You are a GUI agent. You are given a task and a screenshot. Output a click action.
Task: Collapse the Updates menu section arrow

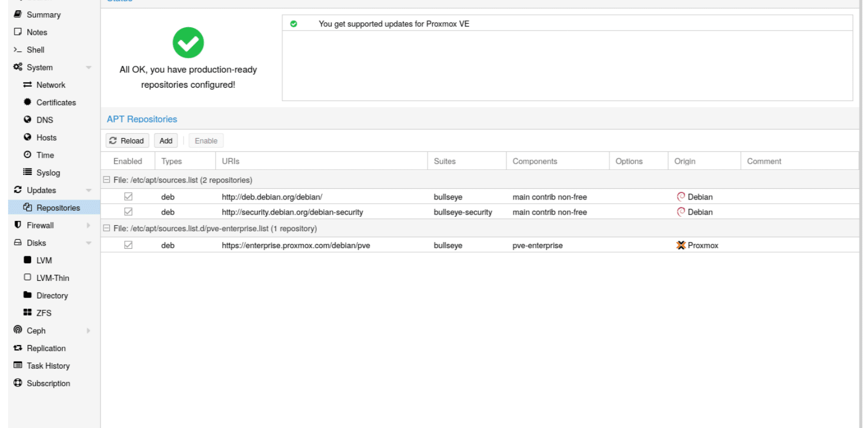(88, 190)
